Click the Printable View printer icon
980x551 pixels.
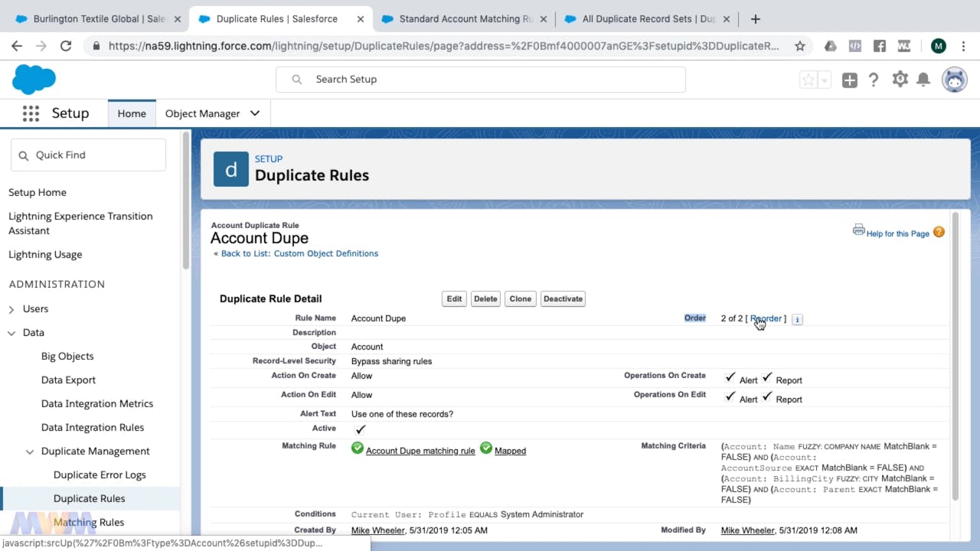point(859,230)
